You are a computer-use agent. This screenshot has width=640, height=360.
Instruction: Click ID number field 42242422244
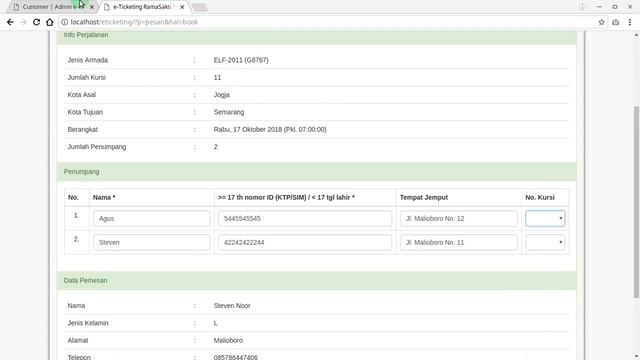coord(305,242)
